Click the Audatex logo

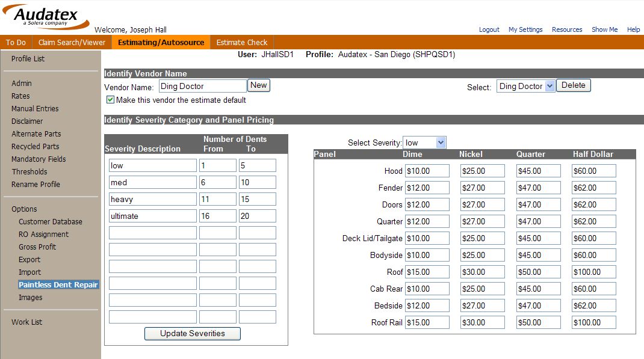(x=46, y=17)
